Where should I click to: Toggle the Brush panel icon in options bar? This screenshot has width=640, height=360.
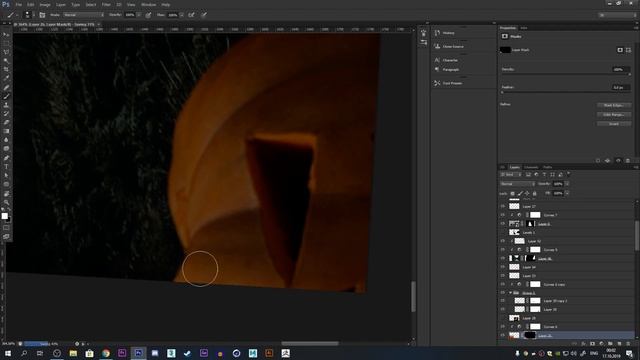pos(42,15)
